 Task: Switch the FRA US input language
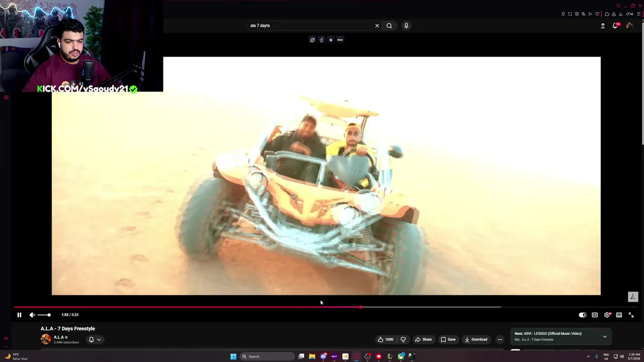coord(606,356)
